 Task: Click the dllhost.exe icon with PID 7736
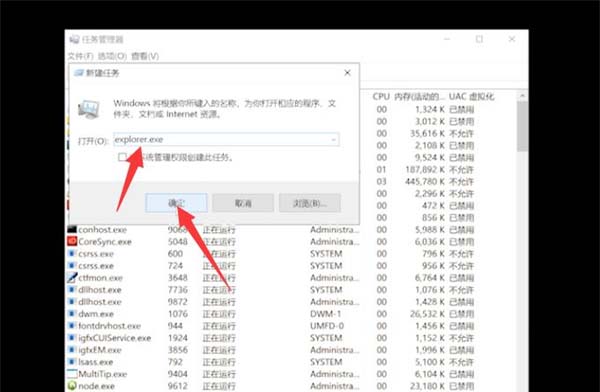pos(72,289)
